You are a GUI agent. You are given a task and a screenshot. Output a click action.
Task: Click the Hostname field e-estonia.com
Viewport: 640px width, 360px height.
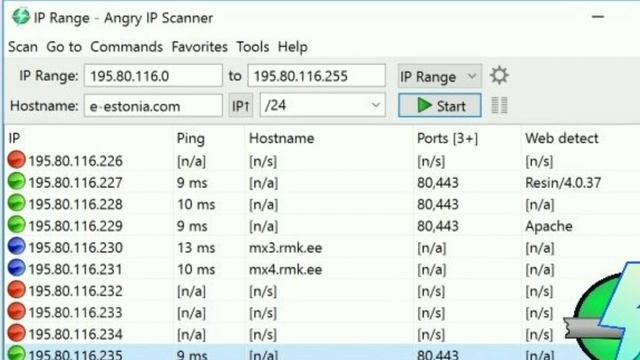pyautogui.click(x=153, y=106)
